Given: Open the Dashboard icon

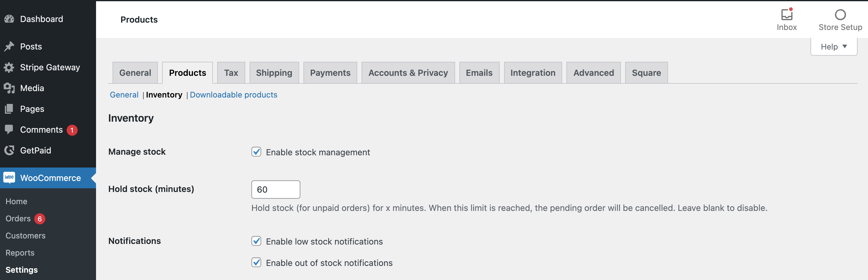Looking at the screenshot, I should (x=9, y=19).
